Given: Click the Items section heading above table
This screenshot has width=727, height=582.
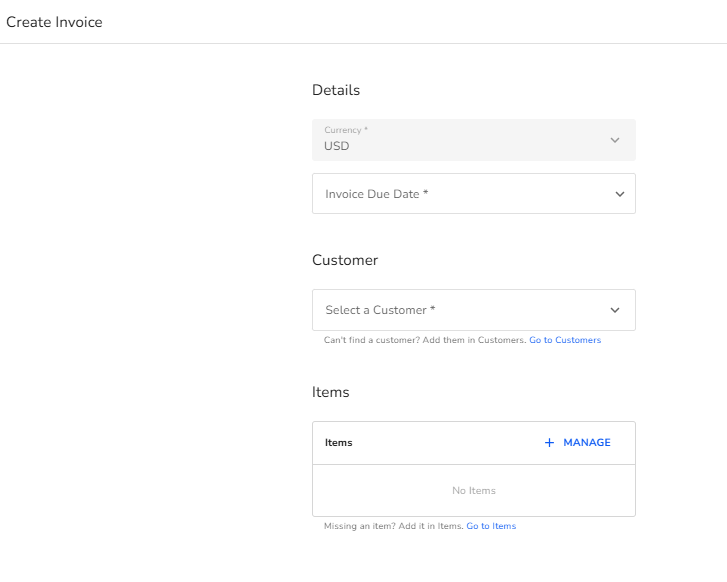Looking at the screenshot, I should coord(331,392).
